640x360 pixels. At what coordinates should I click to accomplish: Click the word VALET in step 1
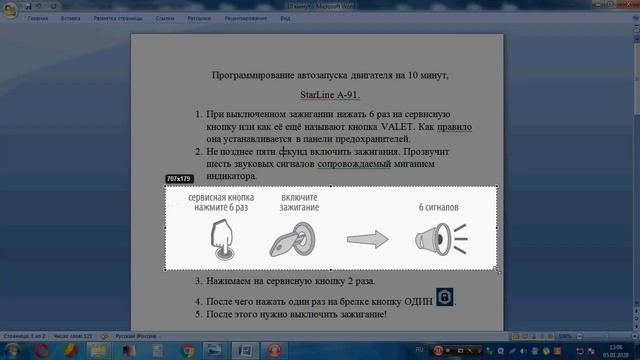coord(396,127)
